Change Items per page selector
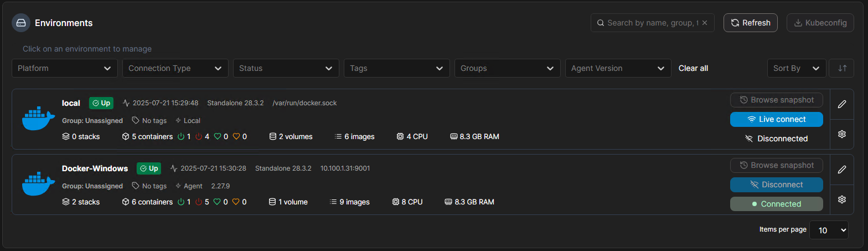The height and width of the screenshot is (251, 868). click(x=829, y=230)
